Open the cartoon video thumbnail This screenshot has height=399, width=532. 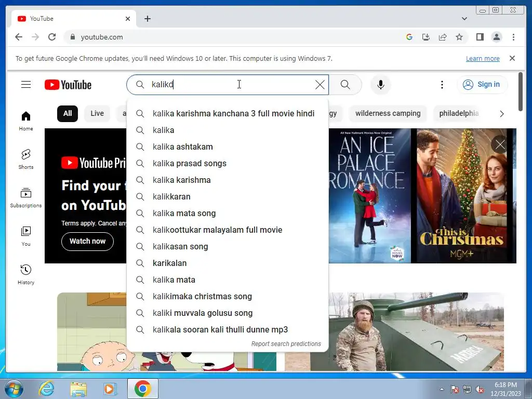[91, 331]
